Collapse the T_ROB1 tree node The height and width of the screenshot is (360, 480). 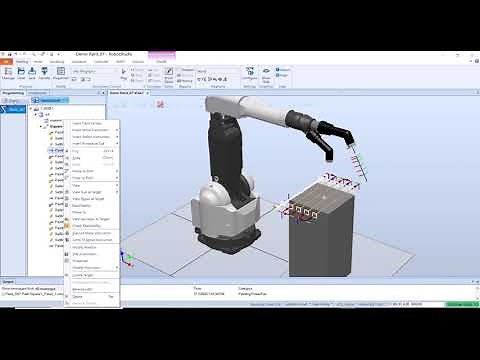pos(31,109)
